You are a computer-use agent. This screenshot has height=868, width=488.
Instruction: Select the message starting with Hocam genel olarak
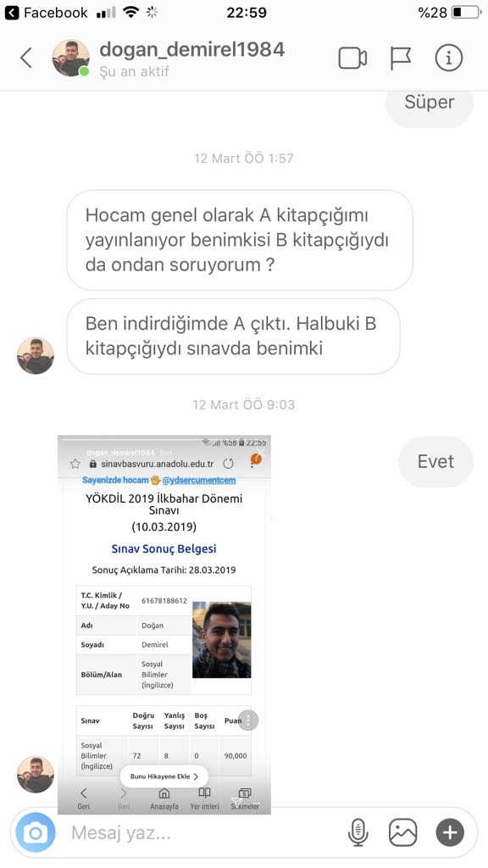(240, 240)
